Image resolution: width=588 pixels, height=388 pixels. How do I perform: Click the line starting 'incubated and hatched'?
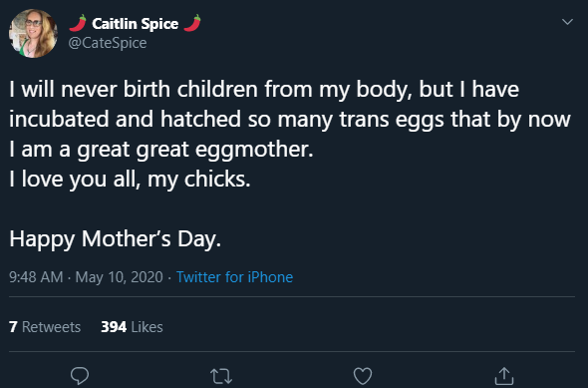pos(290,120)
